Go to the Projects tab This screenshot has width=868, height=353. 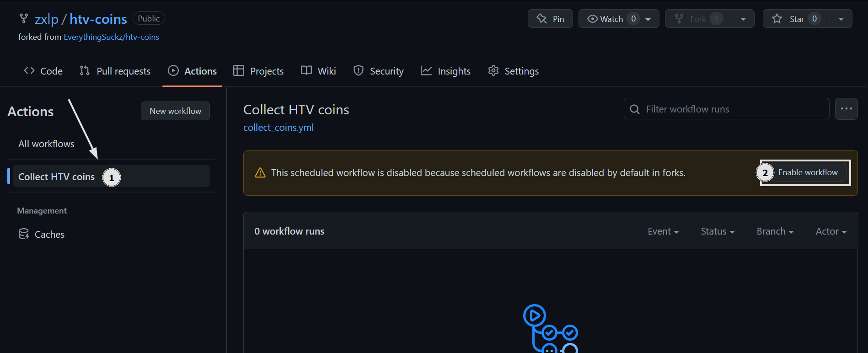click(x=258, y=71)
